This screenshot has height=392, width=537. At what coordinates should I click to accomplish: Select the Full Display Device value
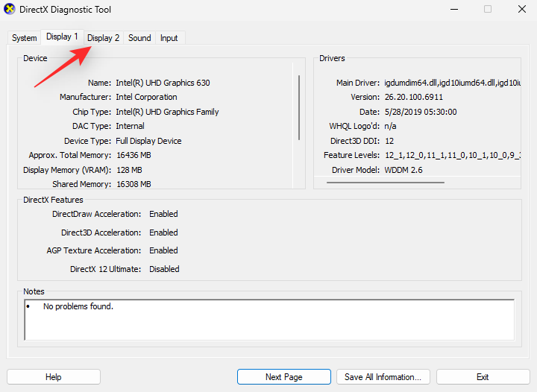[x=148, y=141]
